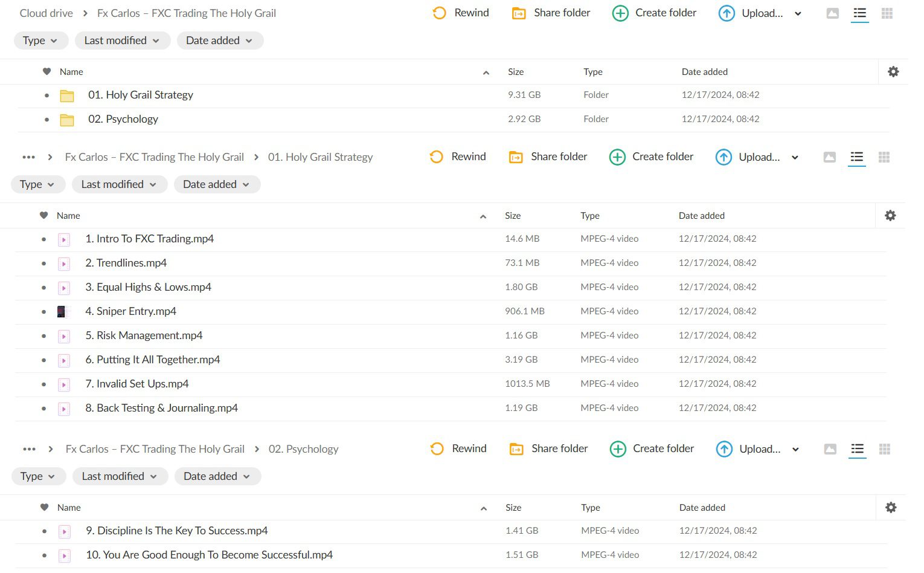Click Share folder label in Holy Grail Strategy panel
Screen dimensions: 924x573
pyautogui.click(x=559, y=157)
